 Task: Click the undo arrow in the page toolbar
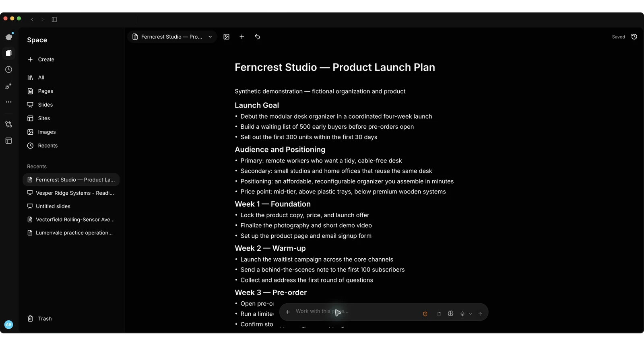(258, 37)
